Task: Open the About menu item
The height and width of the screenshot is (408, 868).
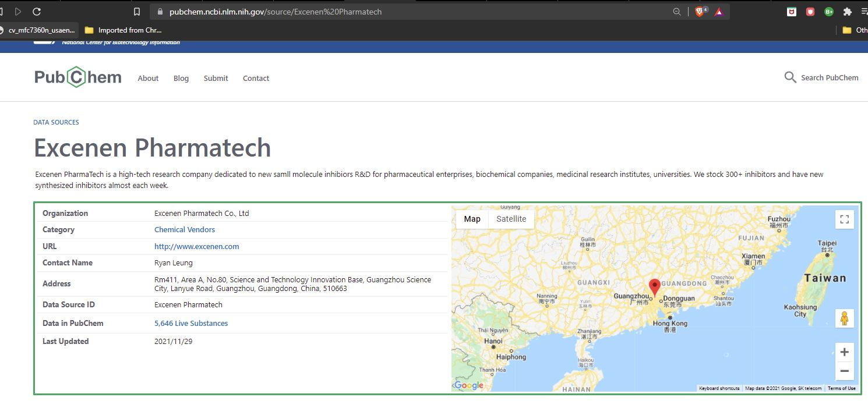Action: pos(148,78)
